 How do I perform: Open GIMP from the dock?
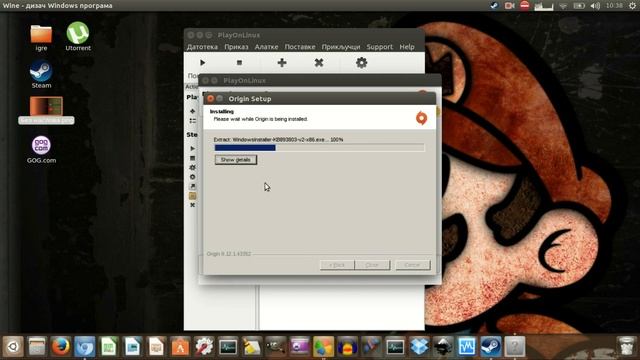click(276, 347)
